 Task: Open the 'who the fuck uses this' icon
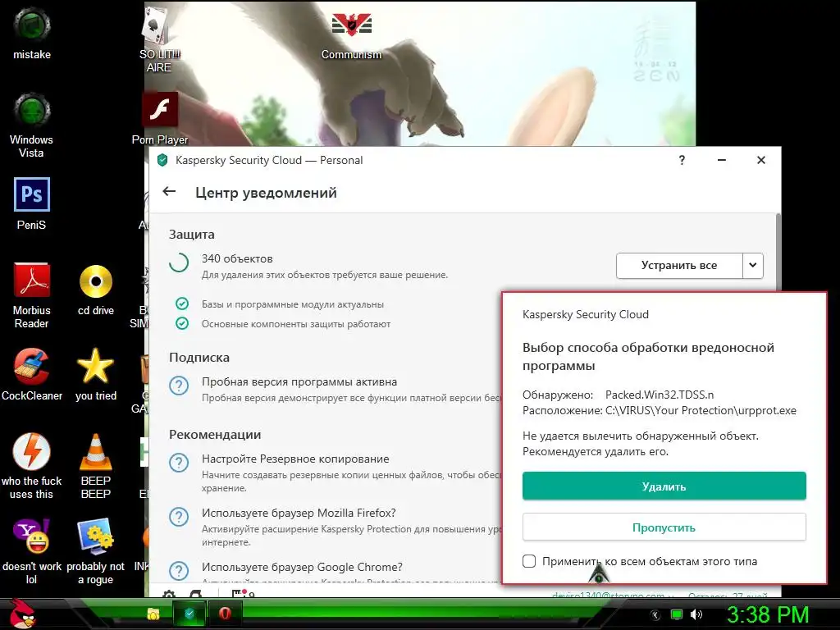point(32,465)
